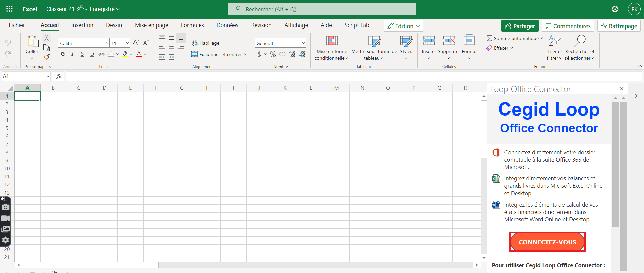Viewport: 644px width, 273px height.
Task: Collapse the ribbon with chevron
Action: coord(640,66)
